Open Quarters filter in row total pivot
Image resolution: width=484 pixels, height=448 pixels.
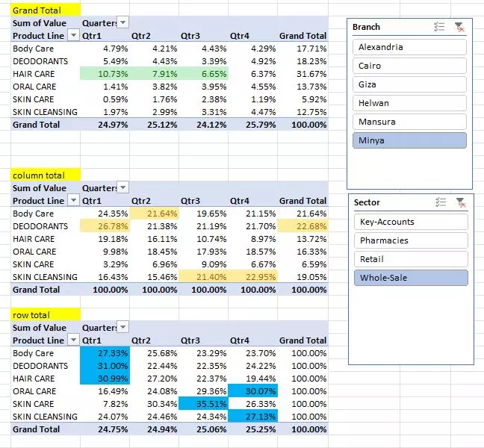[x=123, y=328]
